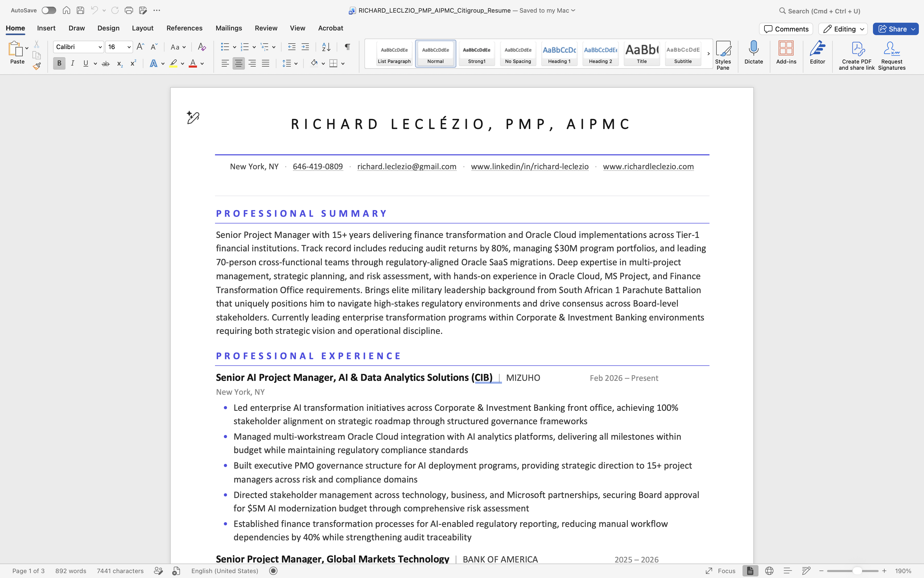The height and width of the screenshot is (578, 924).
Task: Align text right
Action: point(252,63)
